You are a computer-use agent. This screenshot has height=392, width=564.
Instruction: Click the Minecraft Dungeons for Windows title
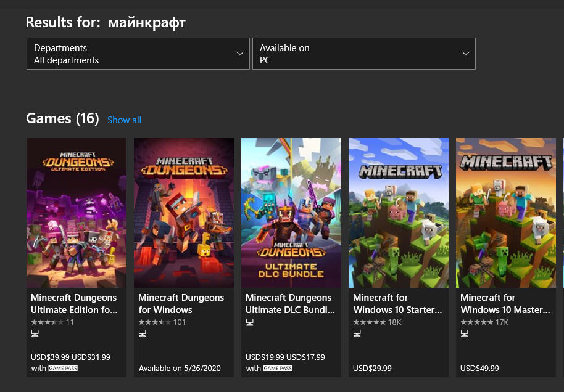click(x=181, y=304)
